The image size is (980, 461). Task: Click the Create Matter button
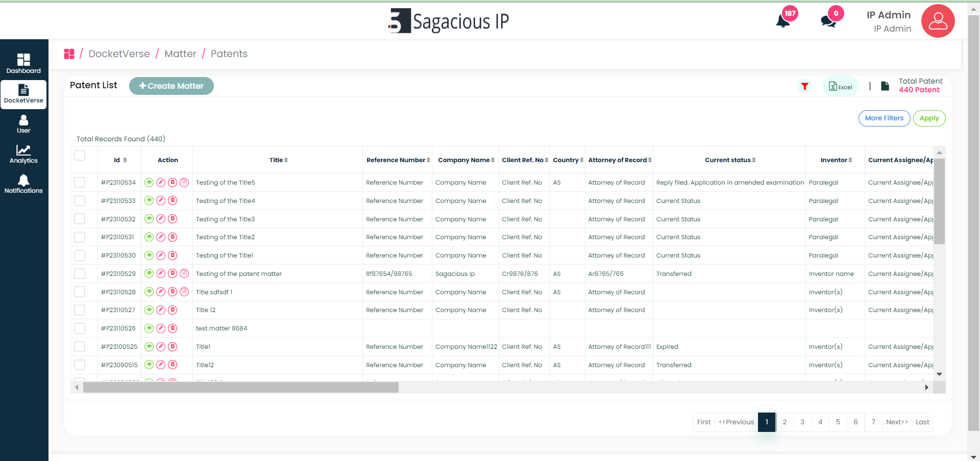tap(171, 86)
